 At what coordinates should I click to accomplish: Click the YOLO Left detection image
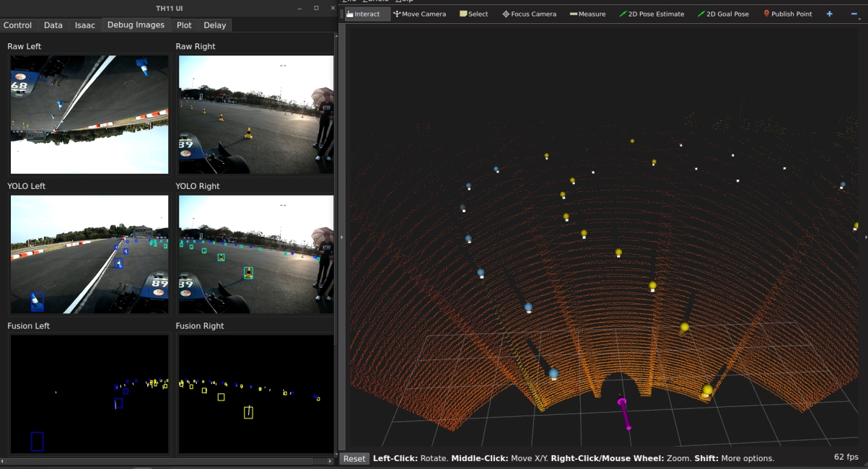click(x=89, y=254)
